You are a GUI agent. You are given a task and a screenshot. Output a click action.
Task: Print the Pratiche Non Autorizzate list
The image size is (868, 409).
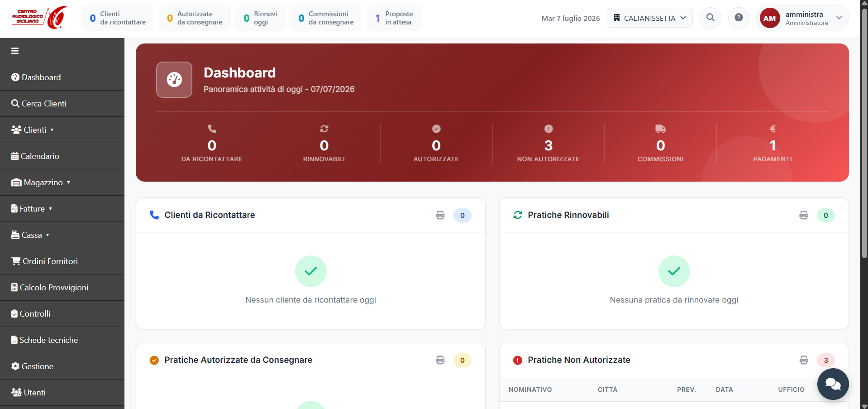pos(804,360)
